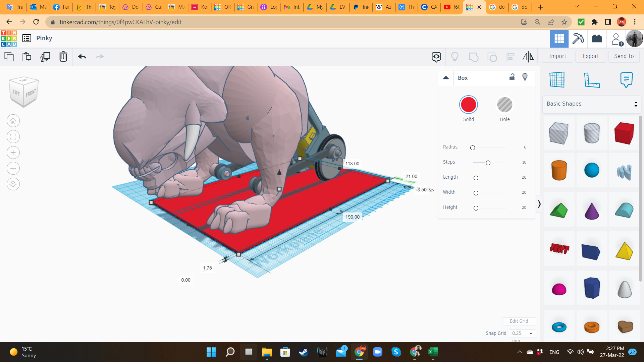644x362 pixels.
Task: Open the Basic Shapes dropdown
Action: click(x=591, y=104)
